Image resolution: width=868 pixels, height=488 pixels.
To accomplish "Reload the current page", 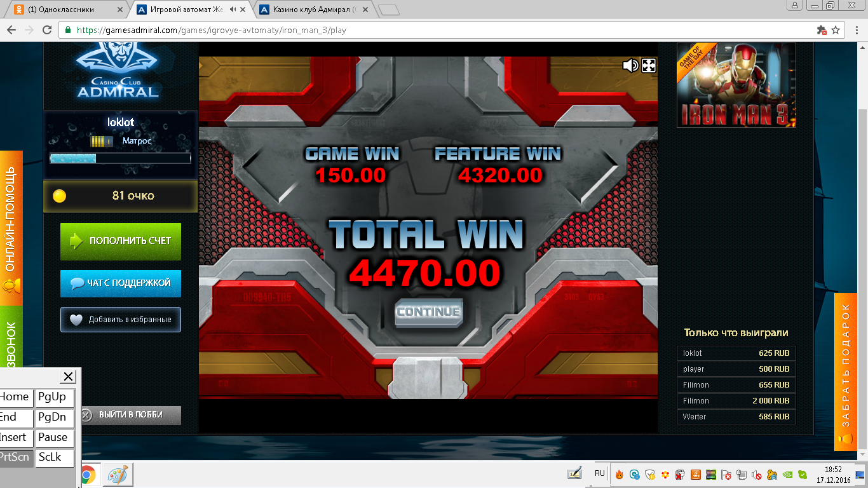I will [47, 30].
